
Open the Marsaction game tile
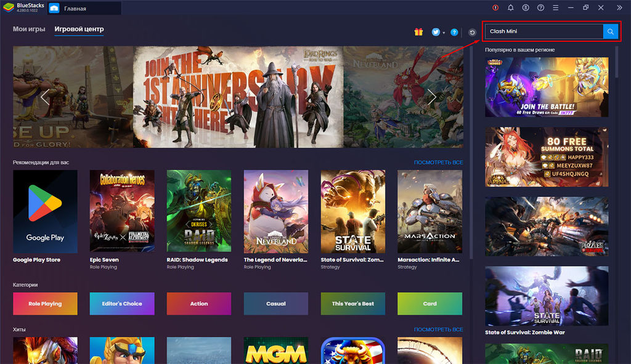pos(429,211)
